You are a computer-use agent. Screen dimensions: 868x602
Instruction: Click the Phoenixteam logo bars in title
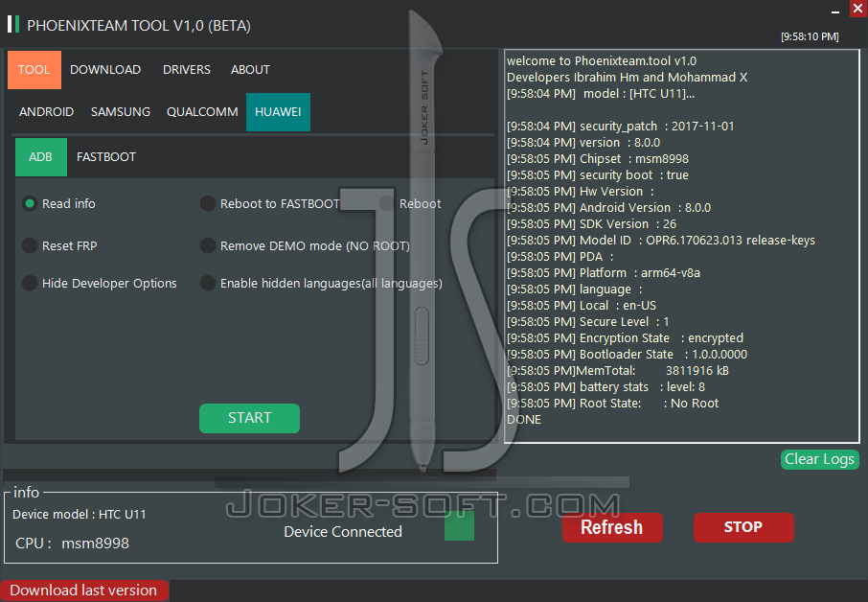point(13,24)
